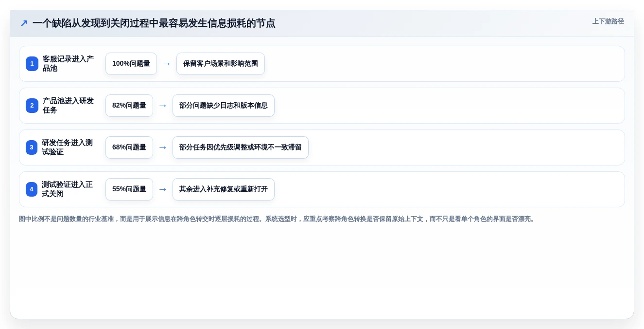The width and height of the screenshot is (644, 329).
Task: Click 保留客户场景和影响范围 chip
Action: tap(221, 64)
